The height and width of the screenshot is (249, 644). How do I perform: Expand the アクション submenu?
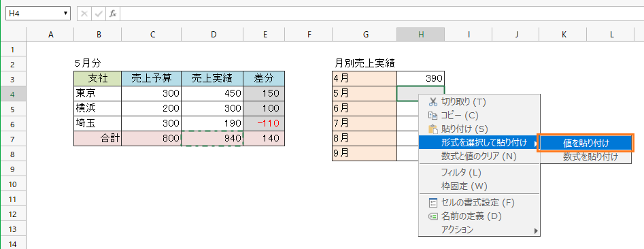tap(479, 230)
